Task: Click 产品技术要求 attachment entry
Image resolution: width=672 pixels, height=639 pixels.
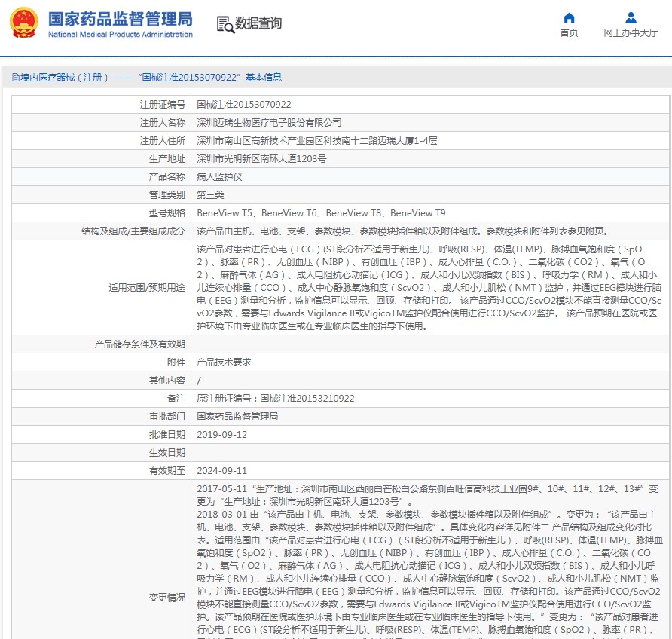Action: (224, 362)
